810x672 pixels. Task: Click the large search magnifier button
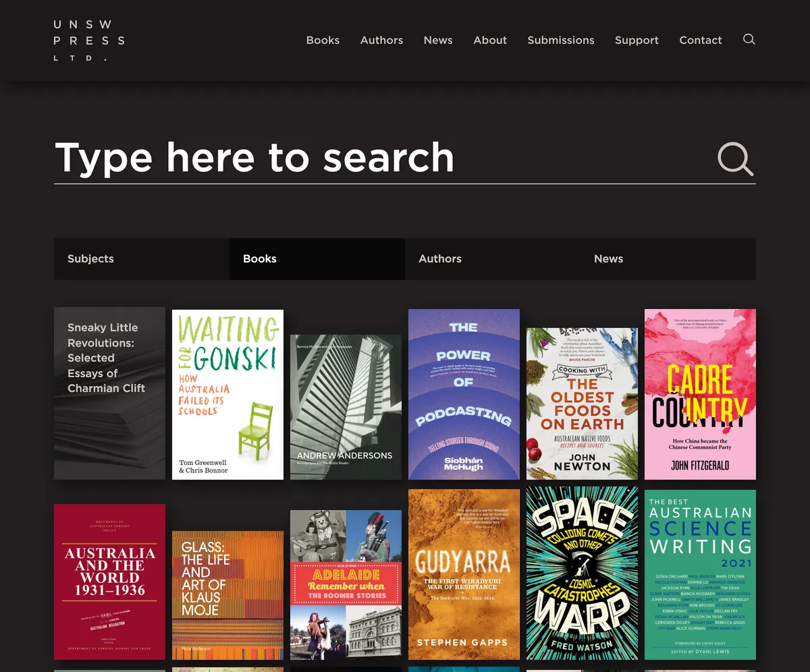(x=735, y=159)
